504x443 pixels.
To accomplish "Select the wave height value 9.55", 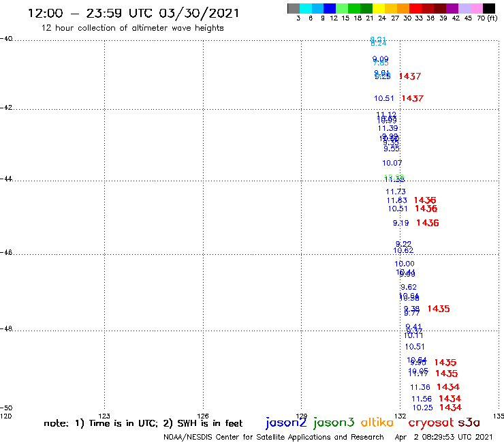I will tap(392, 149).
